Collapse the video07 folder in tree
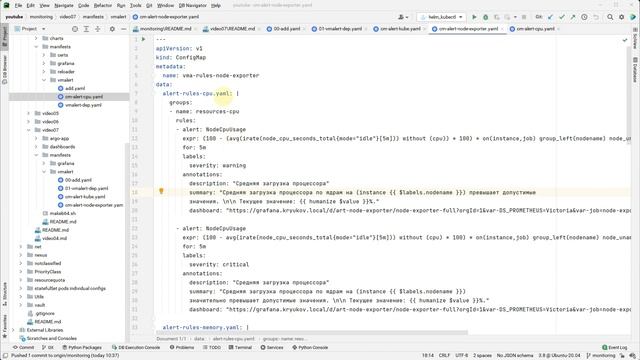Image resolution: width=640 pixels, height=360 pixels. coord(29,130)
